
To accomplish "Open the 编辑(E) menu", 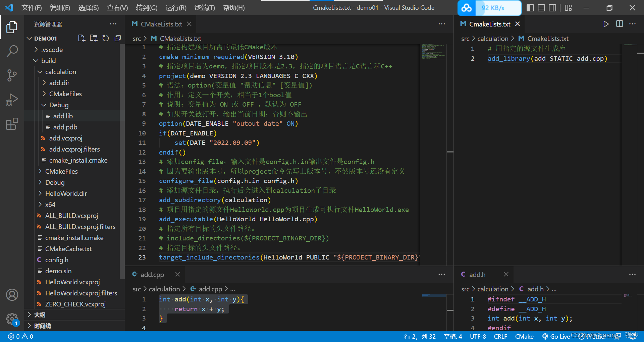I will tap(60, 8).
